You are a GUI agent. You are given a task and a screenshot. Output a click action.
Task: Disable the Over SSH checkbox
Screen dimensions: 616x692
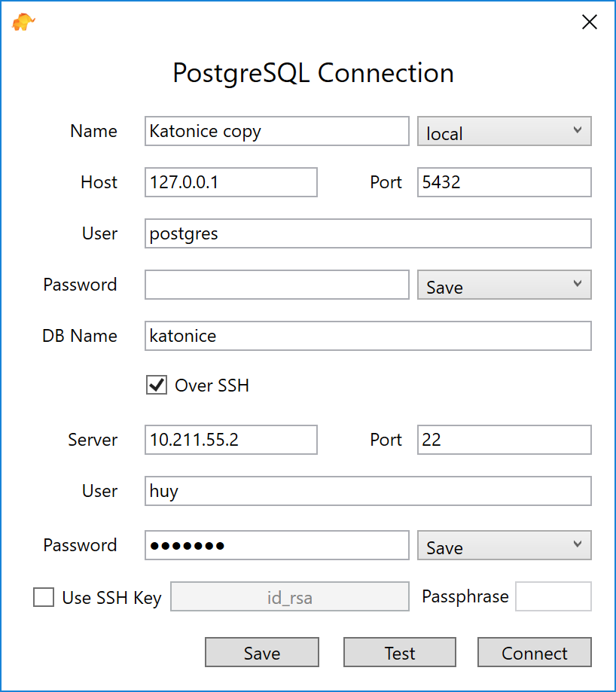[157, 385]
